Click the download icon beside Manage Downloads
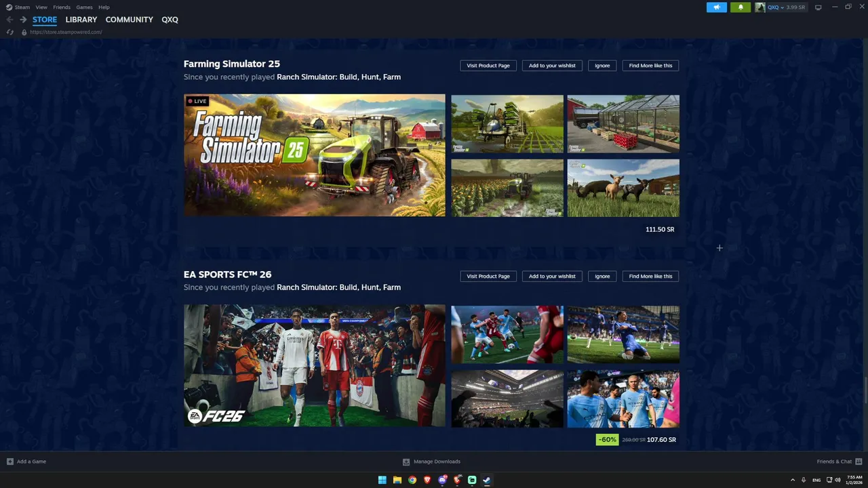 tap(406, 462)
